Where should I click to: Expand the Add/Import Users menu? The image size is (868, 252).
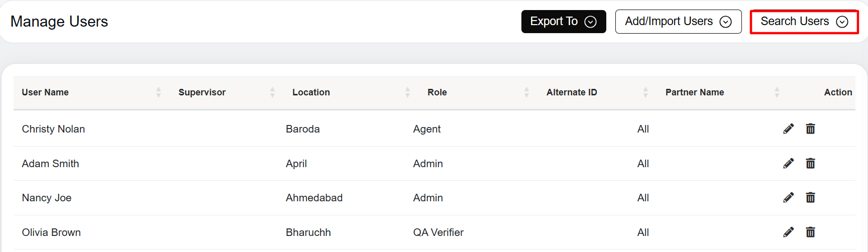[678, 22]
